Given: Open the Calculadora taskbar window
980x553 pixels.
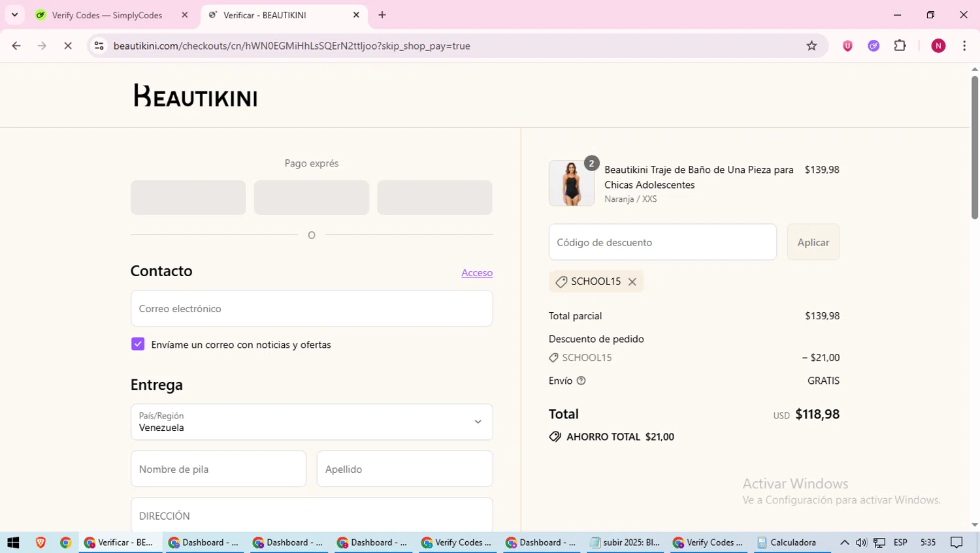Looking at the screenshot, I should 792,543.
